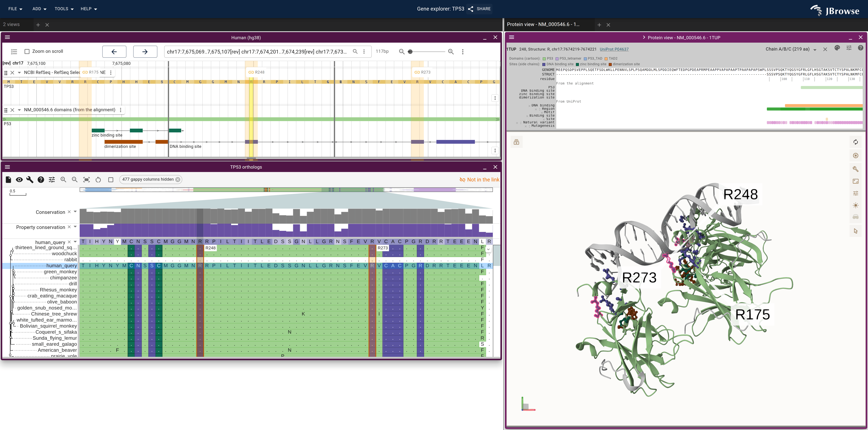The image size is (868, 430).
Task: Click the SHARE button
Action: tap(479, 9)
